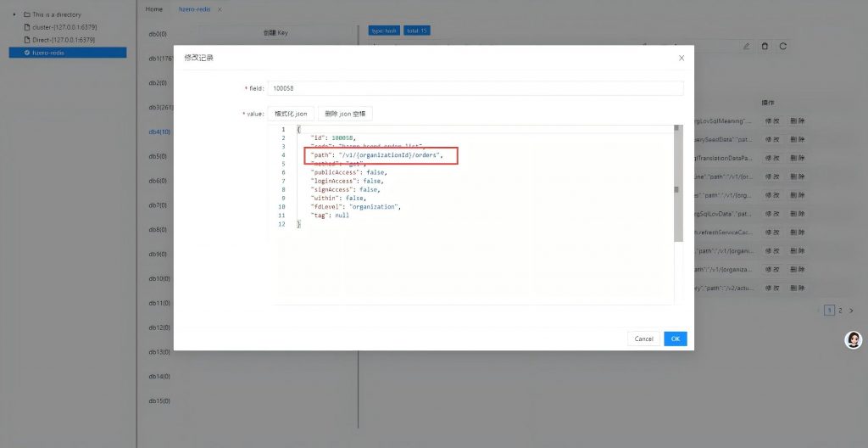Go to next page using pagination arrow
The image size is (868, 448).
tap(851, 311)
